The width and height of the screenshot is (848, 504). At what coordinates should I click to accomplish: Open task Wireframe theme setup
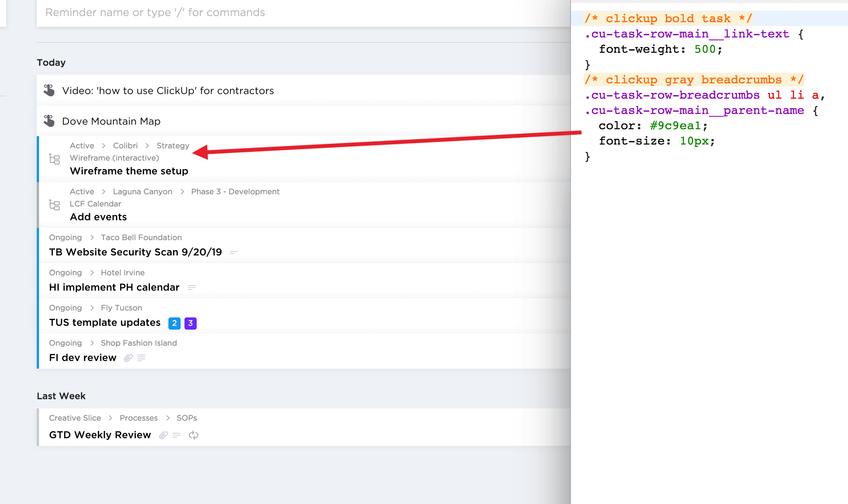coord(129,171)
